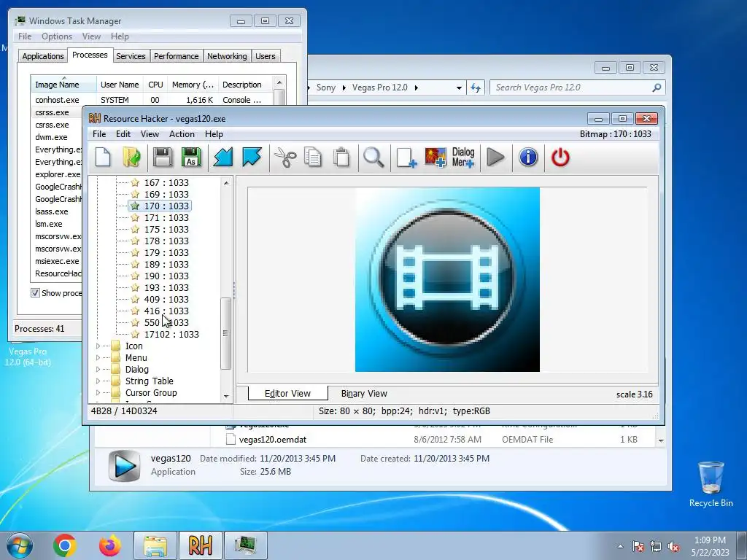Image resolution: width=747 pixels, height=560 pixels.
Task: Click the resource tree scroll-down arrow
Action: [226, 396]
